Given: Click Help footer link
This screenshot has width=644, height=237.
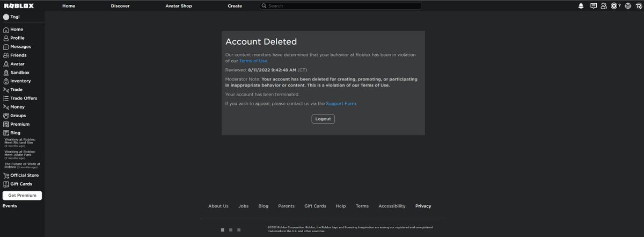Looking at the screenshot, I should 341,206.
